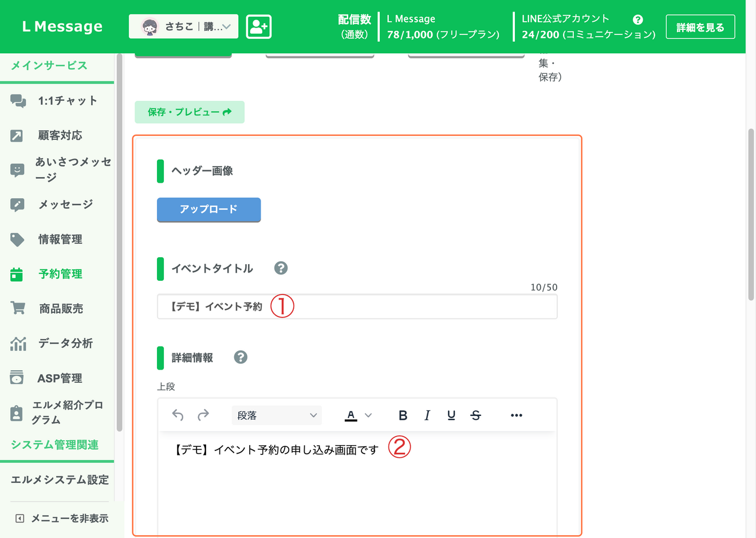
Task: Undo the last edit in editor
Action: [178, 415]
